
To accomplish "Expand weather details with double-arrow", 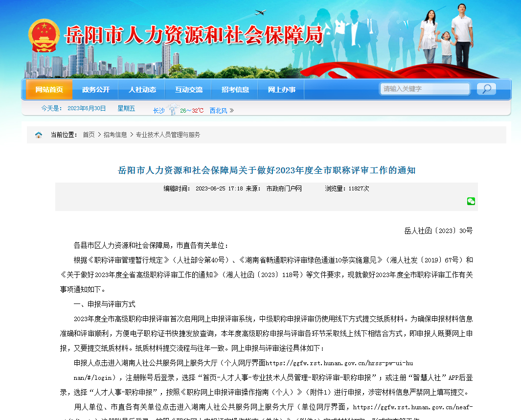I will [x=232, y=111].
